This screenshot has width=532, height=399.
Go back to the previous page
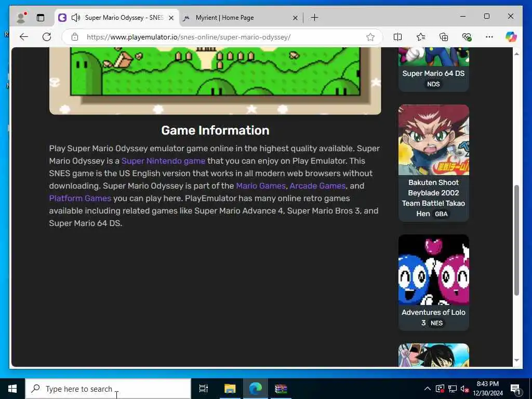tap(24, 37)
